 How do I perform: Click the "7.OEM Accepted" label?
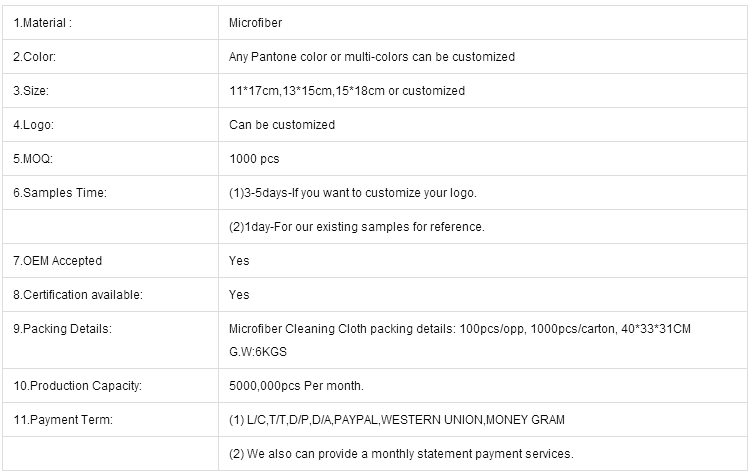pyautogui.click(x=57, y=261)
